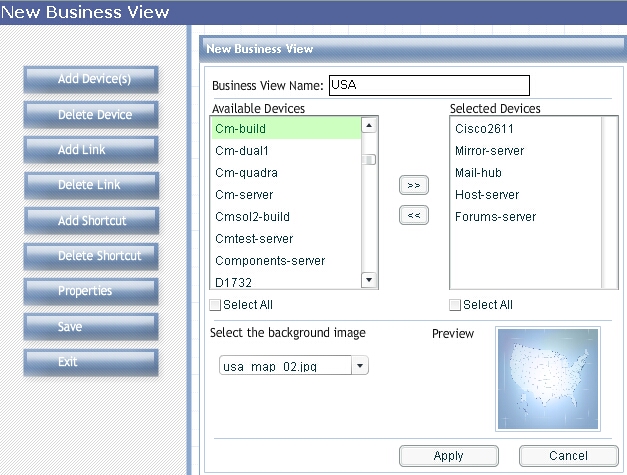Select Cm-dual1 in Available Devices

[286, 150]
